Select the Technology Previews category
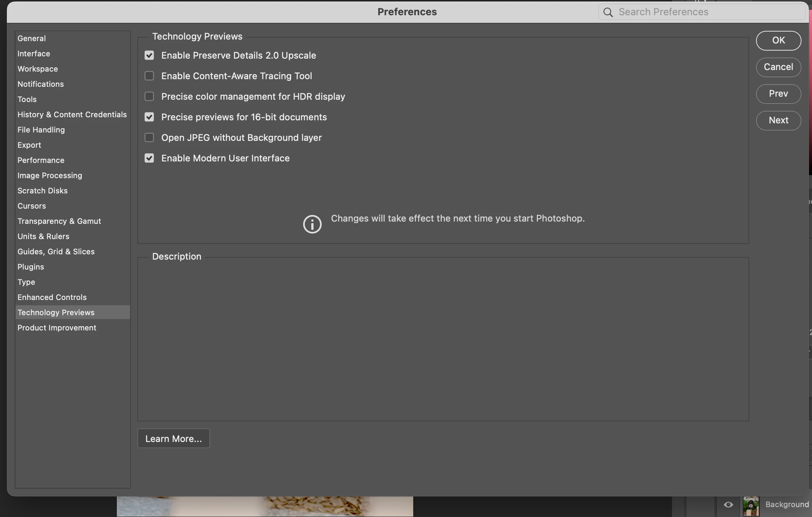 click(73, 313)
